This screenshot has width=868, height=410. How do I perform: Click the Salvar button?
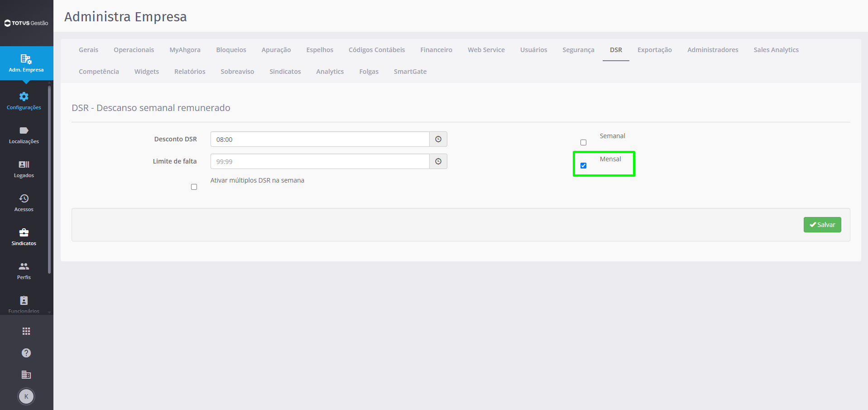click(x=822, y=225)
